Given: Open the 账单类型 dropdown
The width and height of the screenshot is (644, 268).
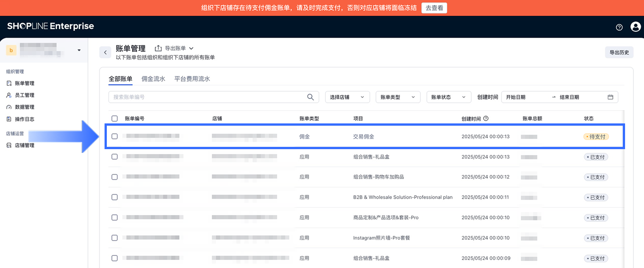Looking at the screenshot, I should pos(398,97).
